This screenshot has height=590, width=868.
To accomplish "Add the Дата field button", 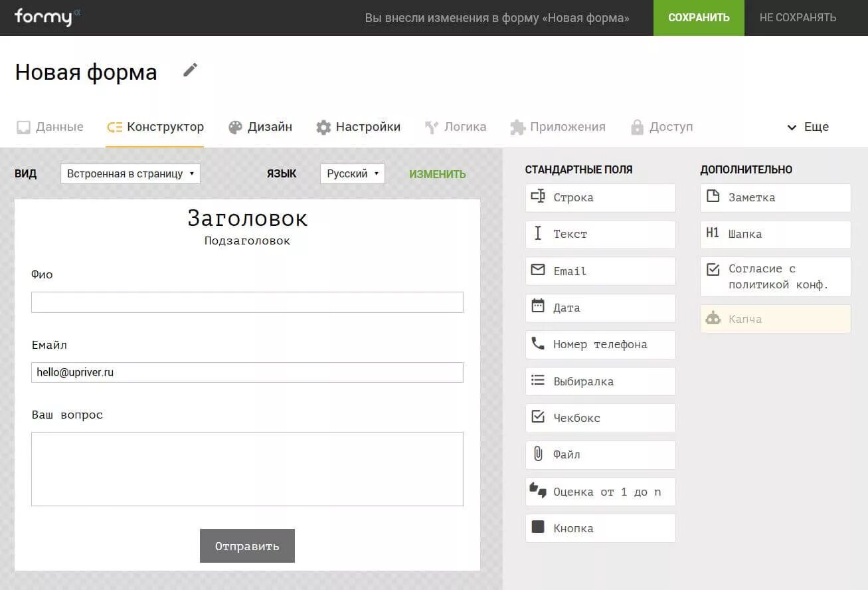I will pos(600,308).
